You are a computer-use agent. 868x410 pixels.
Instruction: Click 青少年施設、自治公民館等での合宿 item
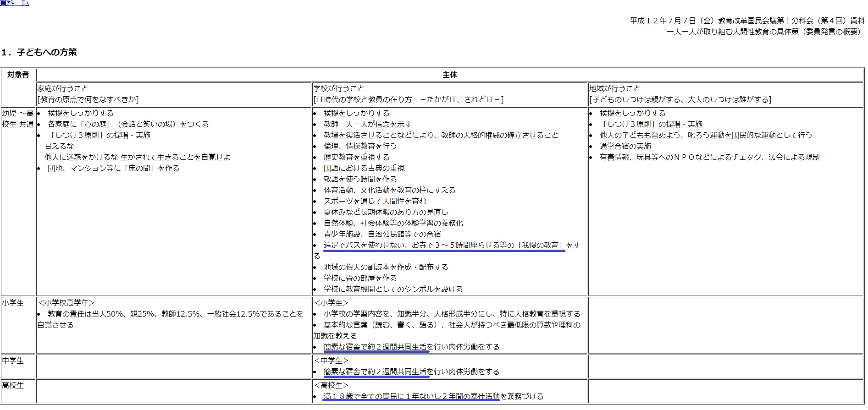coord(382,234)
